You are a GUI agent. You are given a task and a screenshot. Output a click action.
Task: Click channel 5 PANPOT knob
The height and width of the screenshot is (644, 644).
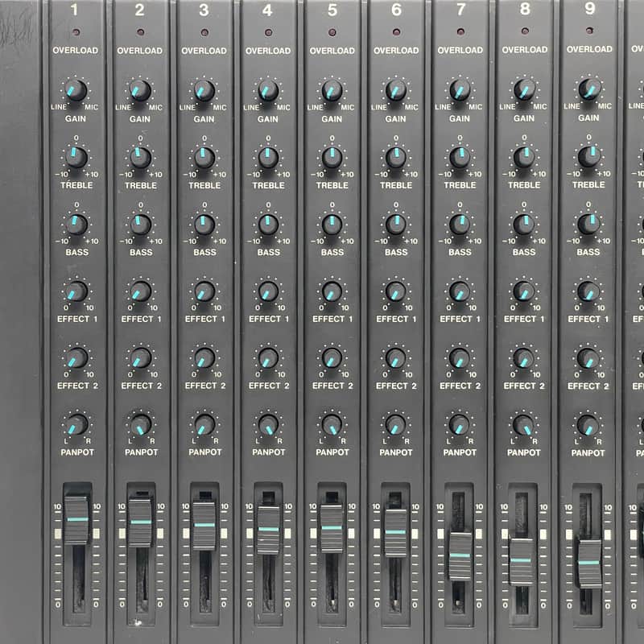[332, 425]
